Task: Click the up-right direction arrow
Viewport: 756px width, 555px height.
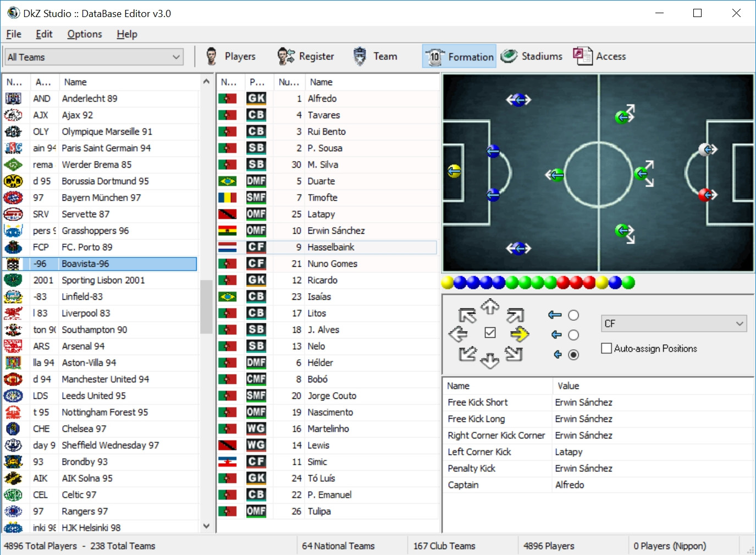Action: coord(515,315)
